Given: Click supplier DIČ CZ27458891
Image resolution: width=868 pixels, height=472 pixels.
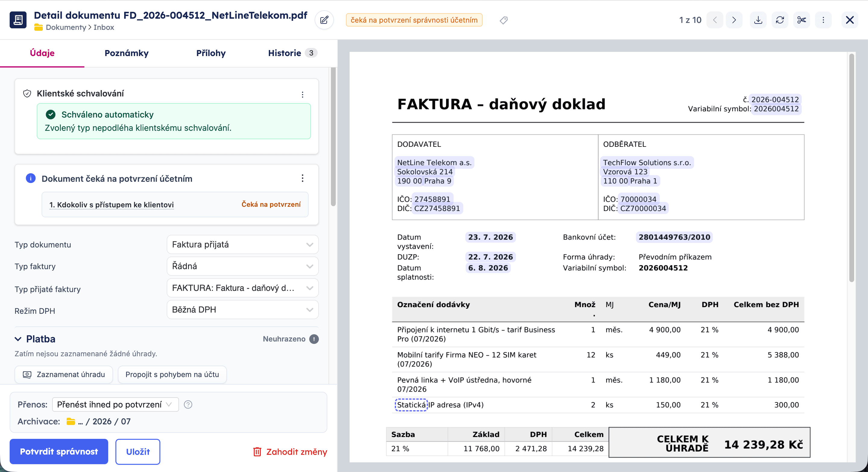Looking at the screenshot, I should tap(437, 208).
